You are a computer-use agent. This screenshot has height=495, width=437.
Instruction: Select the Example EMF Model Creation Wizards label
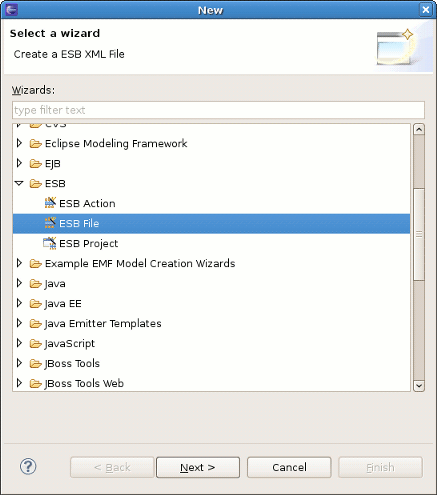(x=140, y=264)
